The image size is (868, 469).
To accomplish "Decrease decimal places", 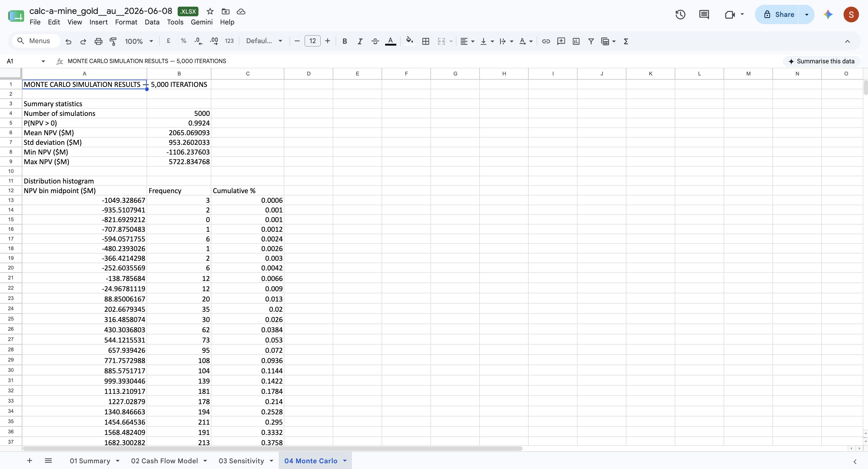I will tap(198, 41).
